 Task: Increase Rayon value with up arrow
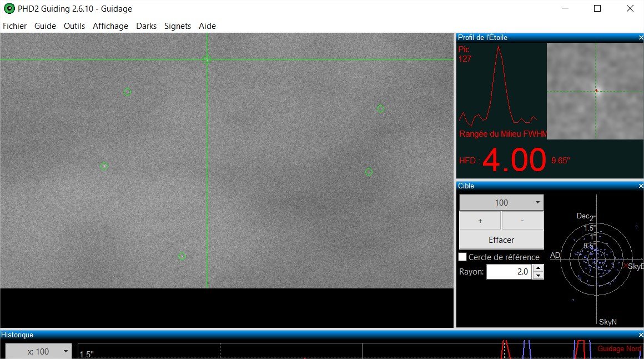pos(538,268)
